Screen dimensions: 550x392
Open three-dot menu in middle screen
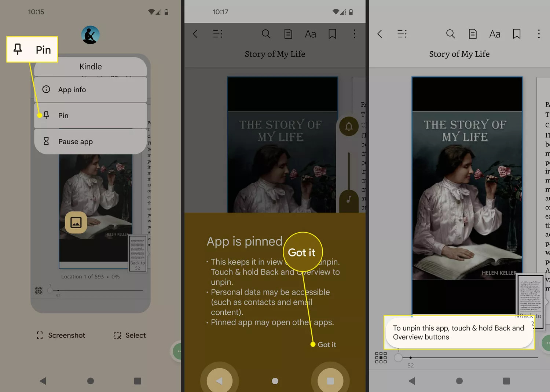[x=354, y=34]
